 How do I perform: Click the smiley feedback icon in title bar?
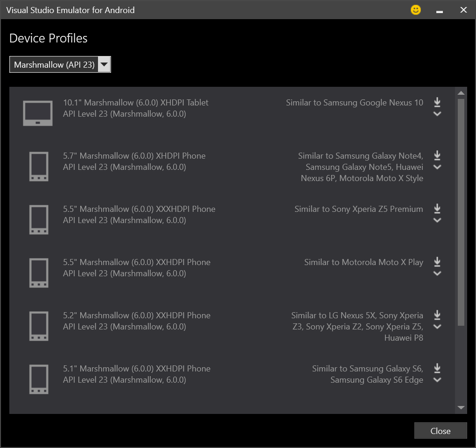(416, 10)
